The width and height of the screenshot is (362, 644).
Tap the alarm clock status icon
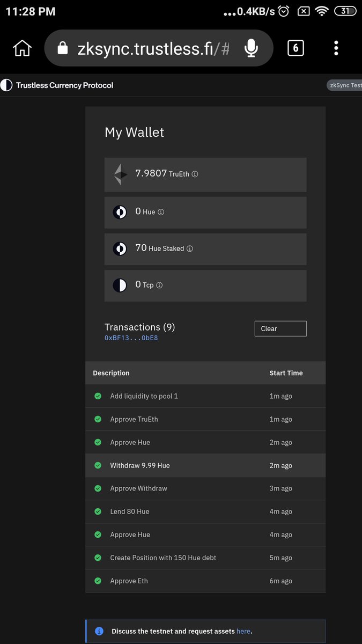pos(284,11)
